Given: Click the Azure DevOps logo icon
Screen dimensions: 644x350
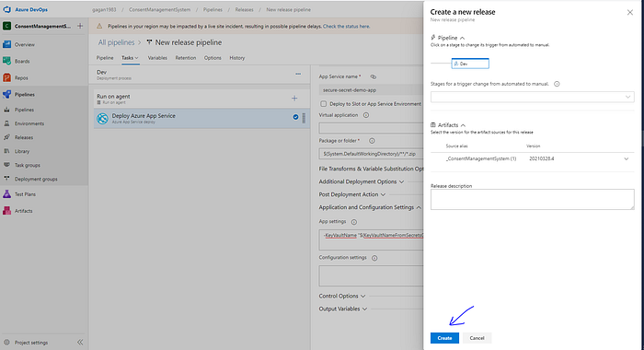Looking at the screenshot, I should click(7, 9).
